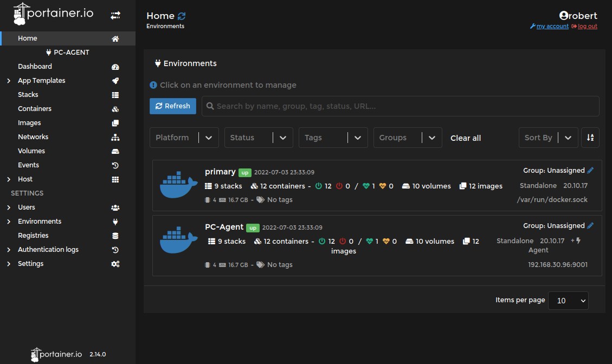Click the Dashboard gauge icon in sidebar
Screen dimensions: 612x364
115,67
